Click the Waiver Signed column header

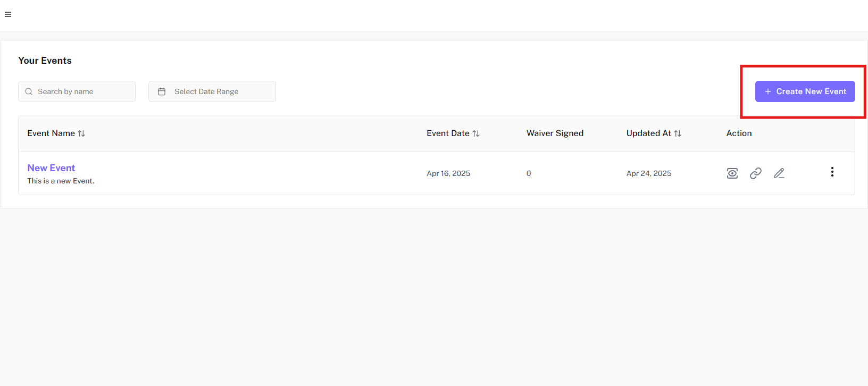tap(555, 133)
